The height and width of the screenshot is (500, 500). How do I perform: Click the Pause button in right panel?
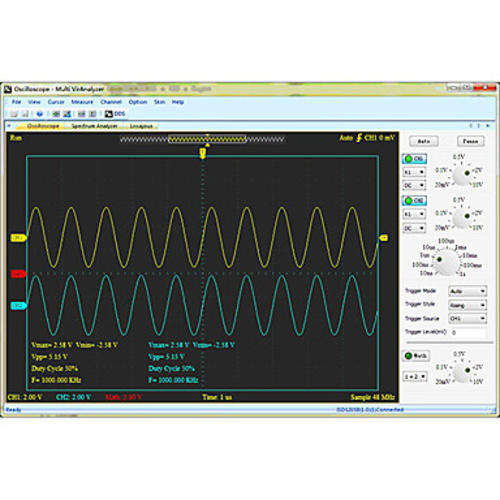[x=470, y=141]
